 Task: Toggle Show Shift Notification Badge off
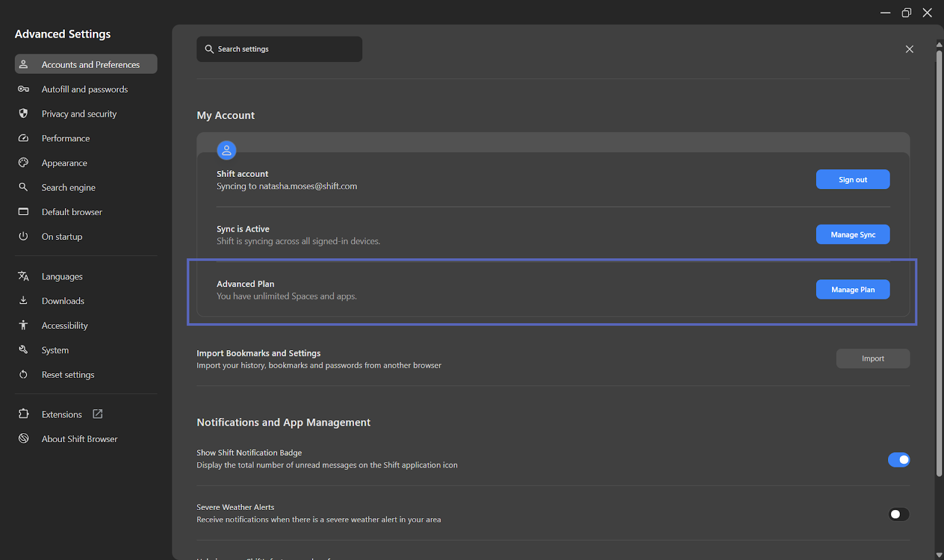[899, 459]
